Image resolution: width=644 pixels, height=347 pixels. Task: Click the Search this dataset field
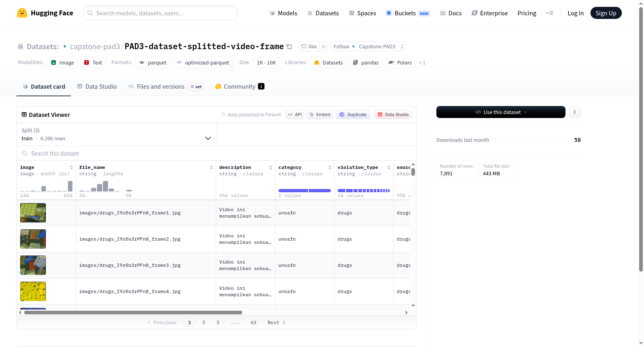coord(217,153)
